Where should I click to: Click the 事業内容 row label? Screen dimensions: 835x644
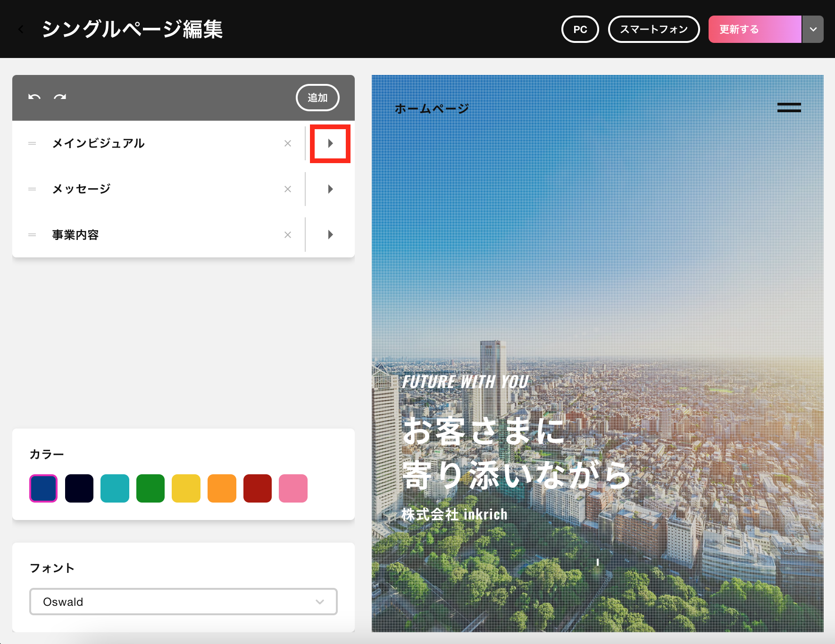pyautogui.click(x=75, y=235)
